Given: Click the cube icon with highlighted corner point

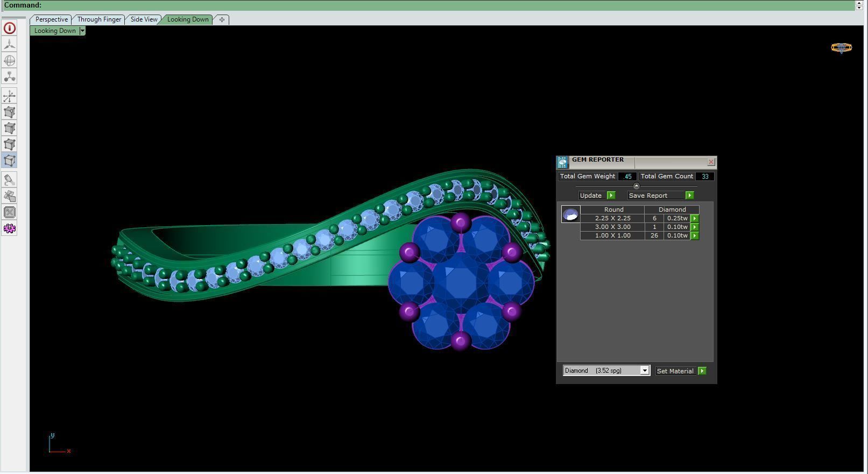Looking at the screenshot, I should click(x=10, y=112).
